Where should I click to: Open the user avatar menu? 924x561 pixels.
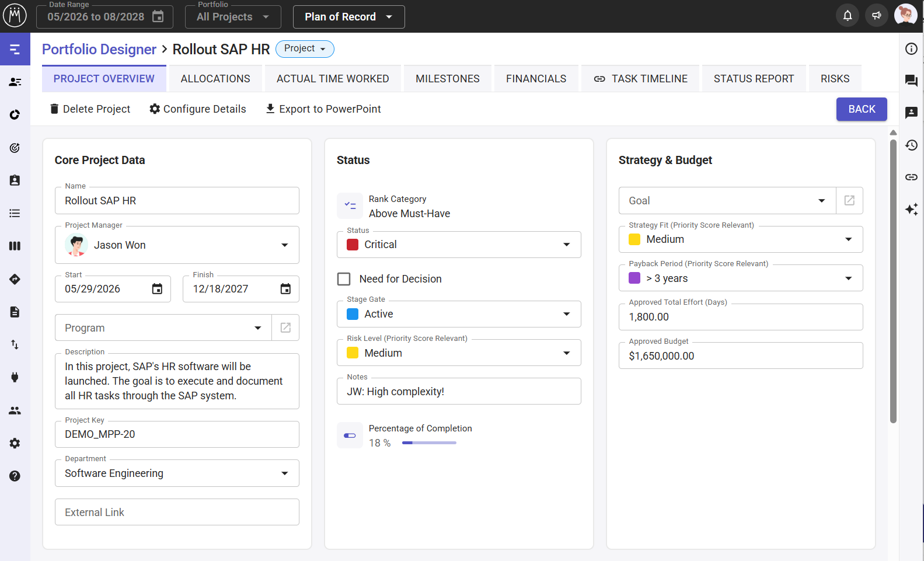906,16
